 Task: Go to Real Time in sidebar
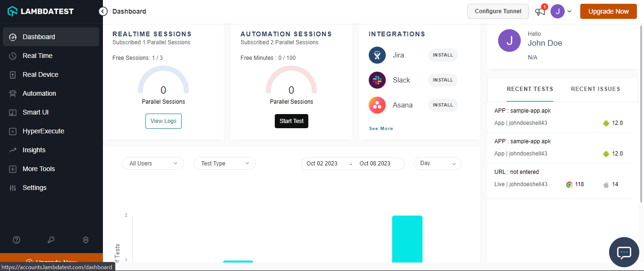coord(51,56)
